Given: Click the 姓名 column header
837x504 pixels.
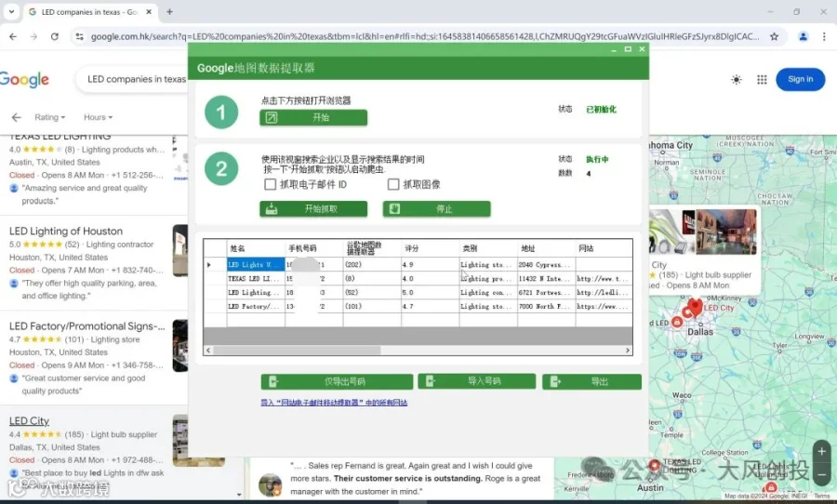Looking at the screenshot, I should [x=256, y=248].
